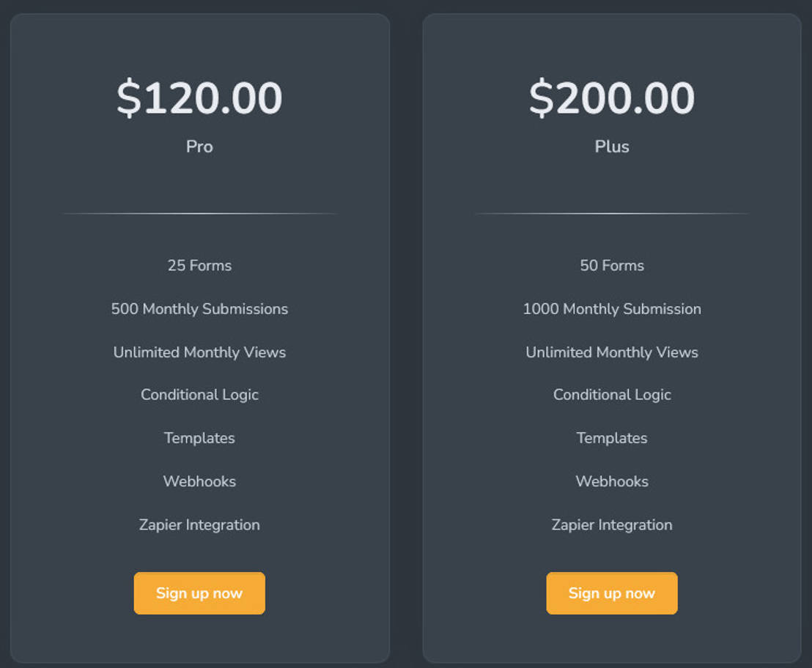Select Templates under the Plus plan

pos(612,438)
